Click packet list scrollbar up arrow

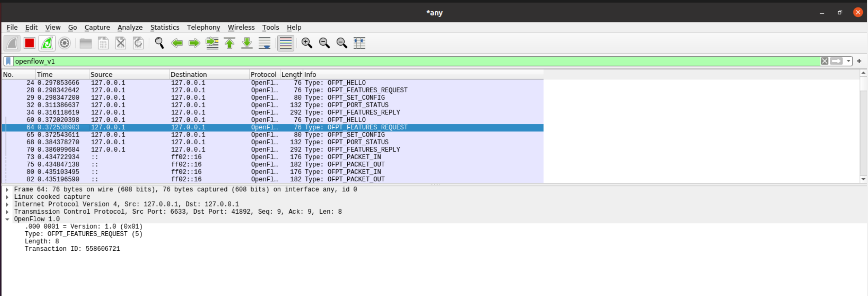coord(863,73)
